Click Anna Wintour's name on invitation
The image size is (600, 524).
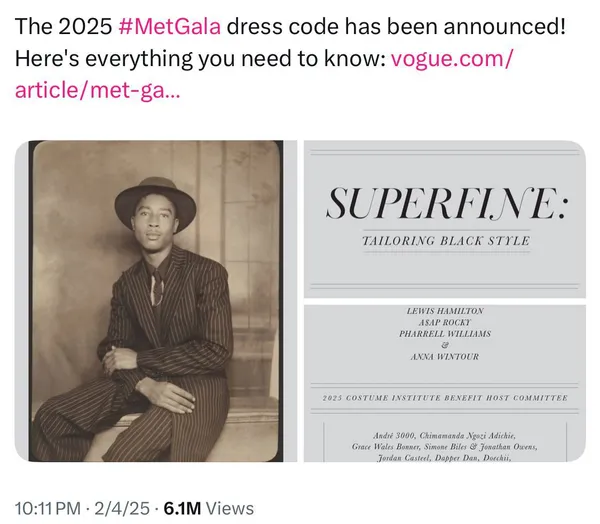click(445, 357)
